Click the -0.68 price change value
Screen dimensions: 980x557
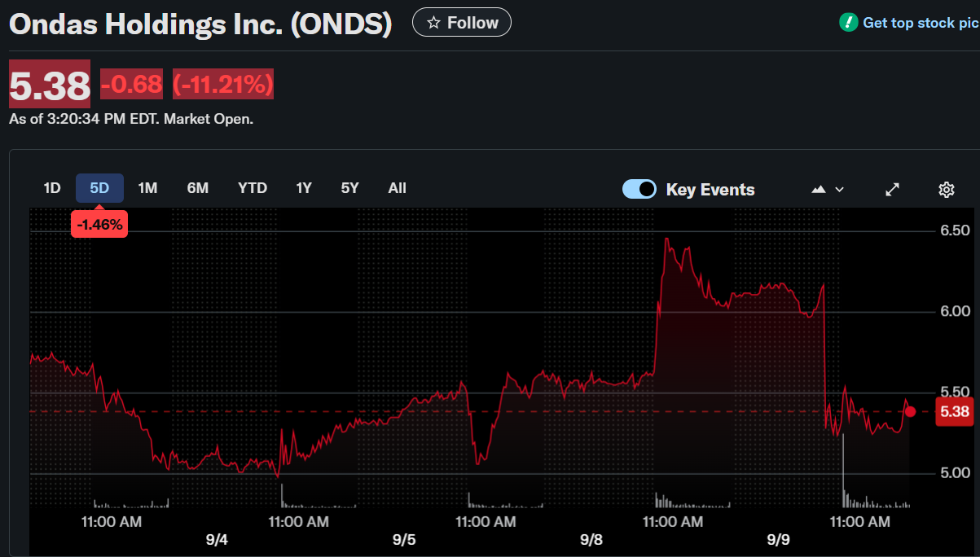[132, 84]
